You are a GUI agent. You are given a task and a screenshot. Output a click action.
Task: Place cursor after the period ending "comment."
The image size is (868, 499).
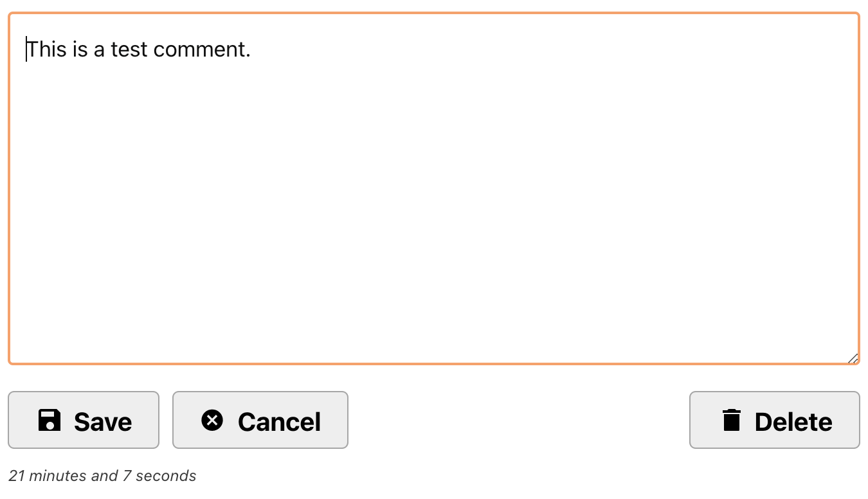(251, 50)
